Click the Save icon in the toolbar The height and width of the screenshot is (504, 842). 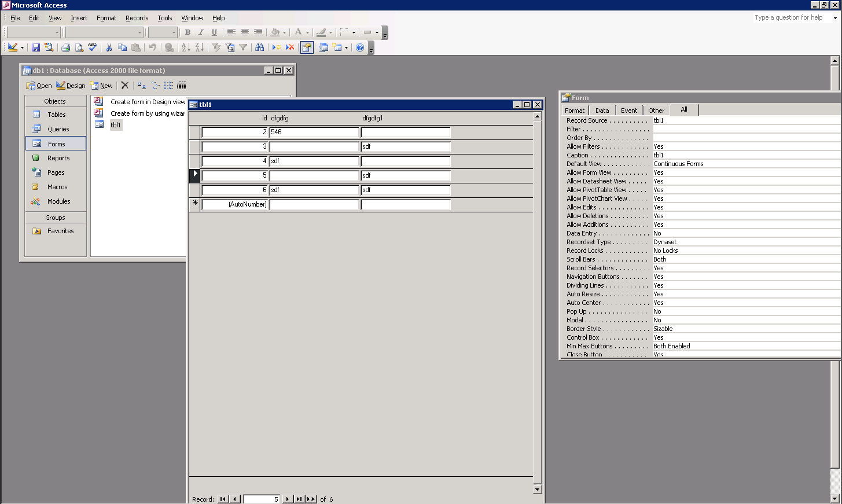(36, 47)
